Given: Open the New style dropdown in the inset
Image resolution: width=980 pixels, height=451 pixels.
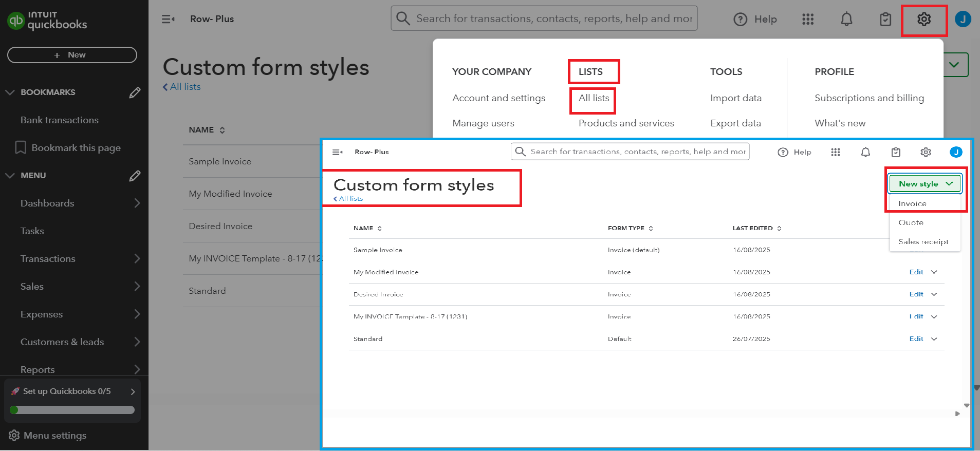Looking at the screenshot, I should 925,184.
